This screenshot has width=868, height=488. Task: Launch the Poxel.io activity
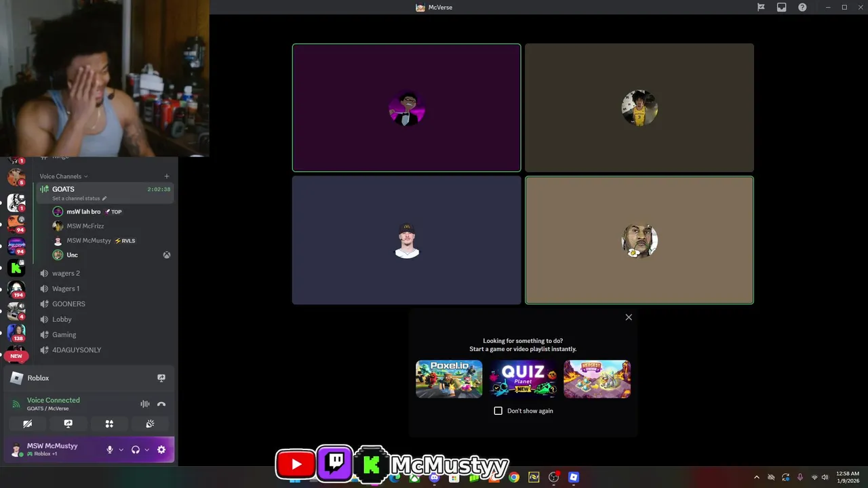point(449,379)
